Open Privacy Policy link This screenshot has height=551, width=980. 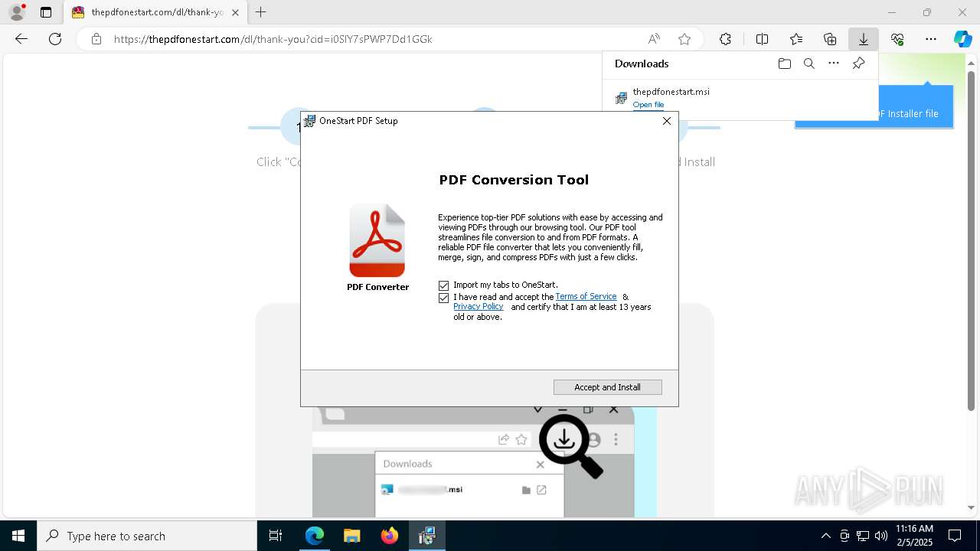tap(478, 306)
